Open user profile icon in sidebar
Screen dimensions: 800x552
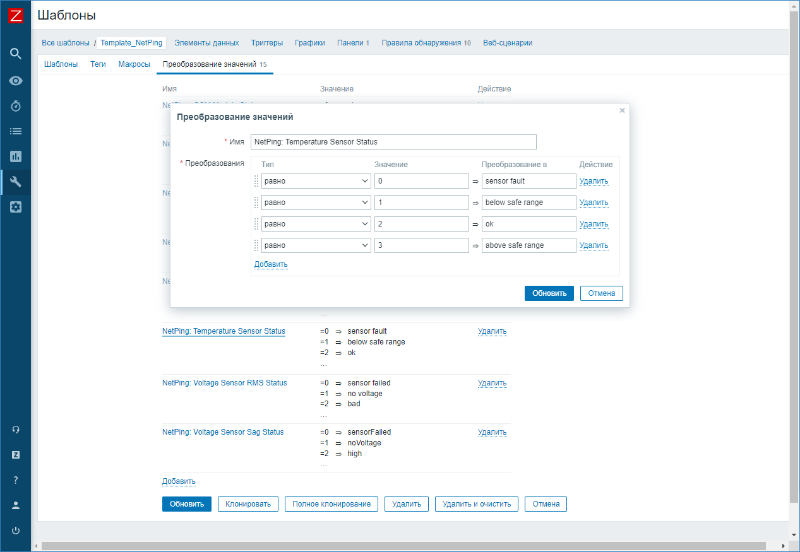(x=15, y=505)
